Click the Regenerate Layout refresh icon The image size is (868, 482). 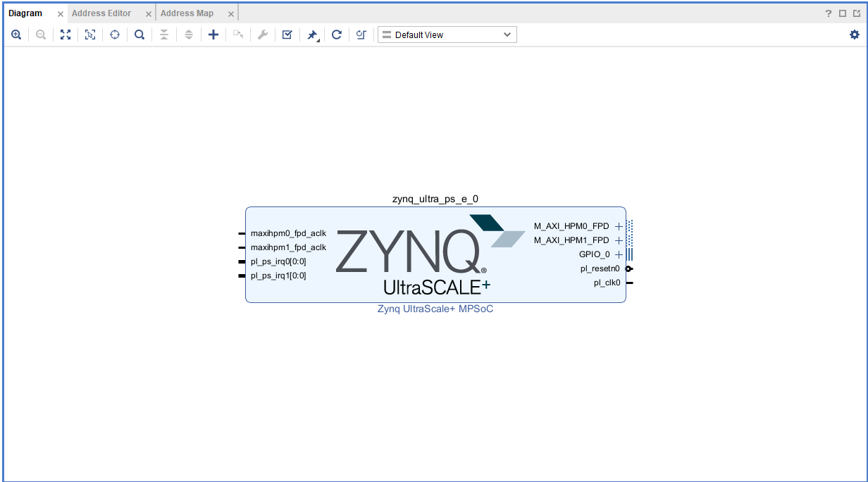pos(337,35)
